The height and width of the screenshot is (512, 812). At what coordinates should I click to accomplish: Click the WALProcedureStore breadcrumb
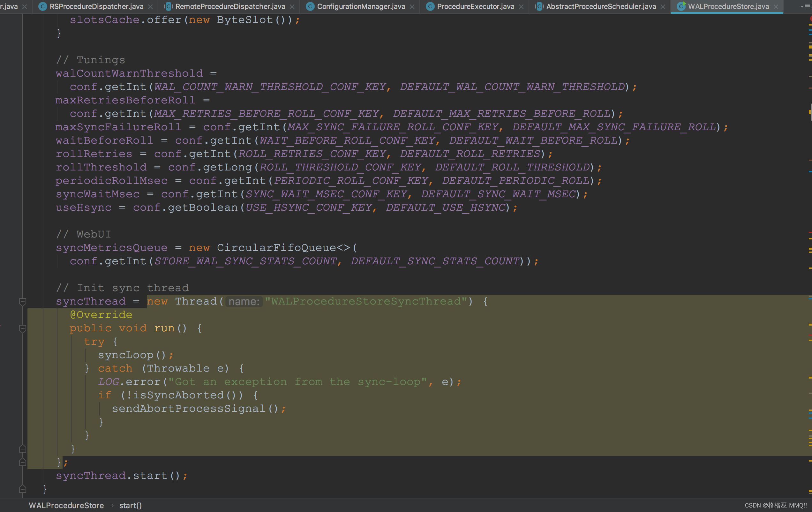pyautogui.click(x=66, y=505)
